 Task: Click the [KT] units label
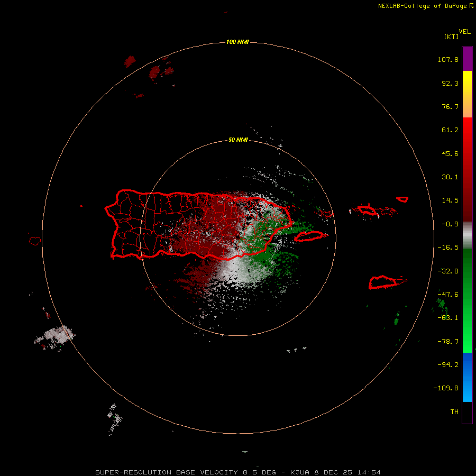coord(451,36)
